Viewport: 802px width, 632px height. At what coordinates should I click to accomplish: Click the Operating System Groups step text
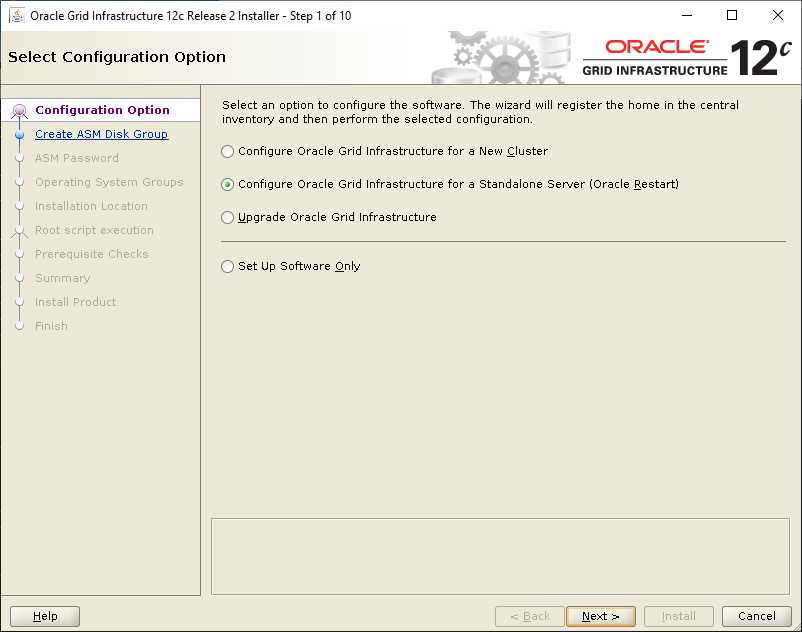pyautogui.click(x=109, y=182)
